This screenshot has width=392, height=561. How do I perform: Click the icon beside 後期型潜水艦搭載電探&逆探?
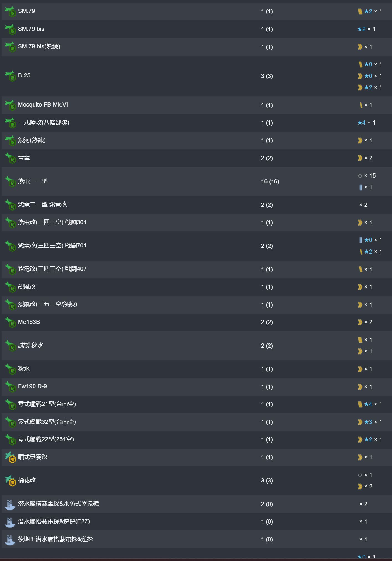[10, 540]
